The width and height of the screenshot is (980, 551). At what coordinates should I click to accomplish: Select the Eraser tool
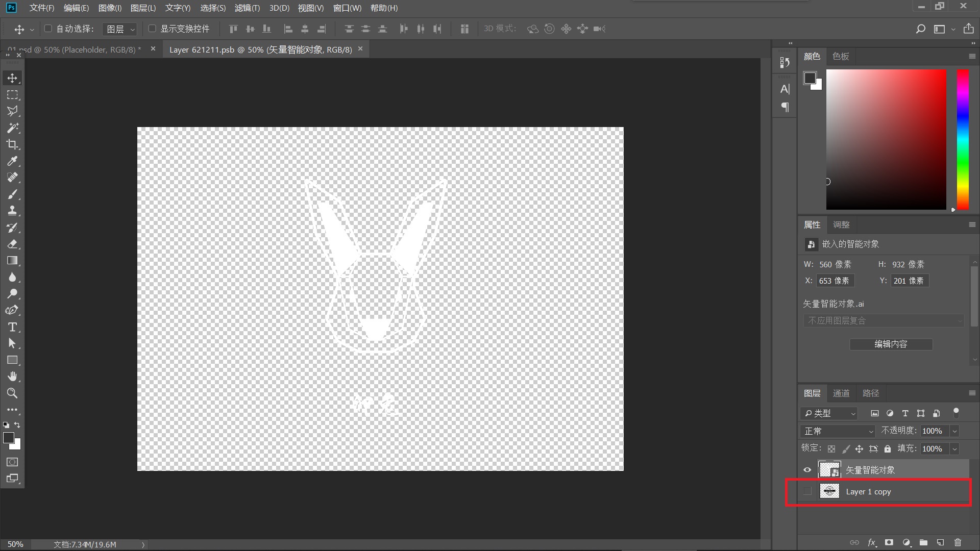tap(12, 244)
